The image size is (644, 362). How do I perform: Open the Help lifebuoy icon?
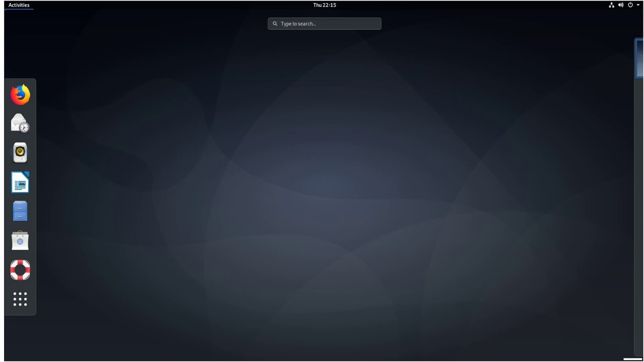point(20,270)
